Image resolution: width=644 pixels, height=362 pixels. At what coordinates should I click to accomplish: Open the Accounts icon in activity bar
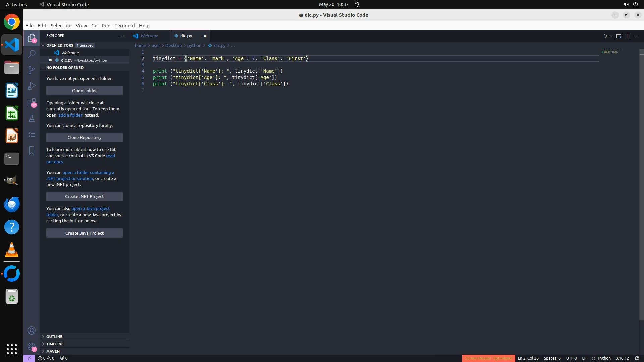coord(32,331)
